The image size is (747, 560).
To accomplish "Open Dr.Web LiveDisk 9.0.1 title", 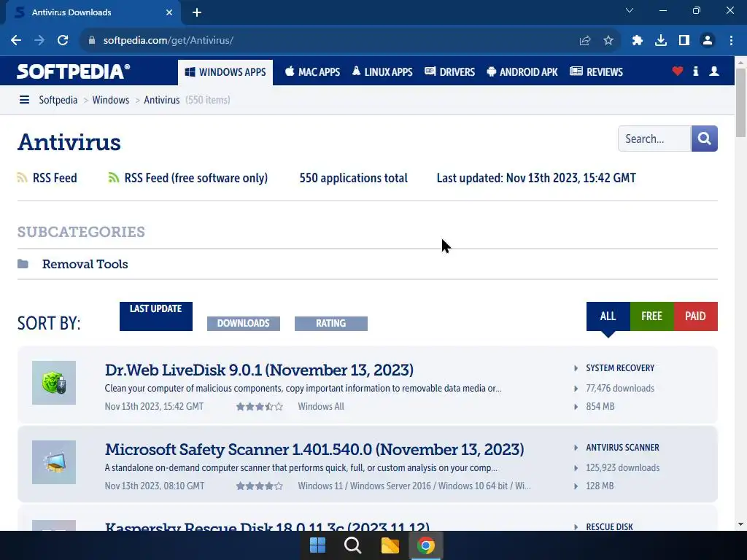I will (x=259, y=370).
